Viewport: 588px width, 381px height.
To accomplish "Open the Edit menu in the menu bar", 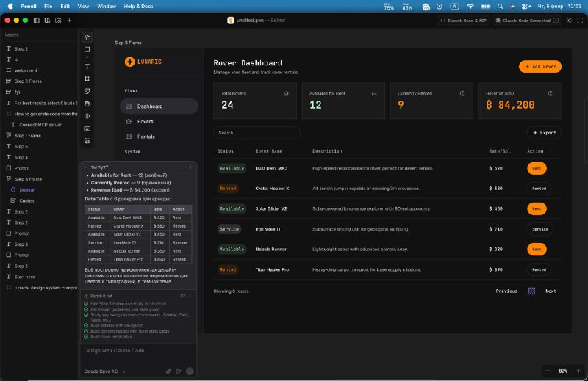I will point(65,5).
